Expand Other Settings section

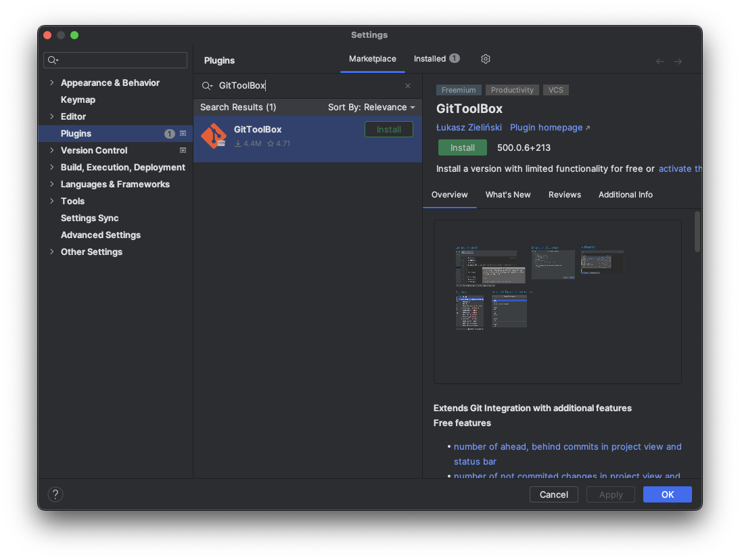52,252
